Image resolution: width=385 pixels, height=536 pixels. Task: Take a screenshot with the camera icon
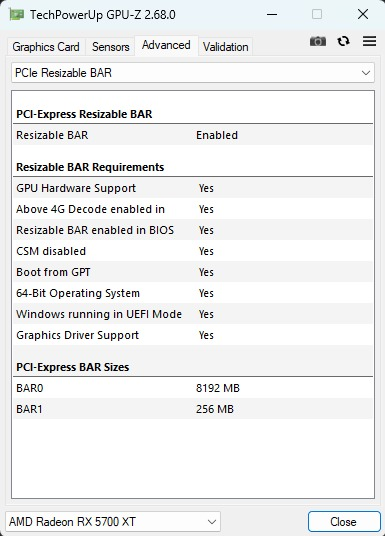coord(318,41)
